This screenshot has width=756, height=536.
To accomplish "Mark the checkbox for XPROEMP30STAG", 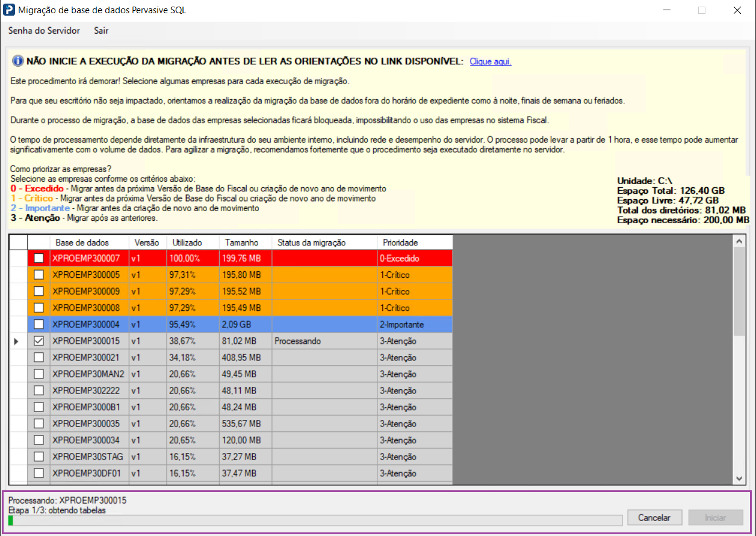I will click(39, 457).
